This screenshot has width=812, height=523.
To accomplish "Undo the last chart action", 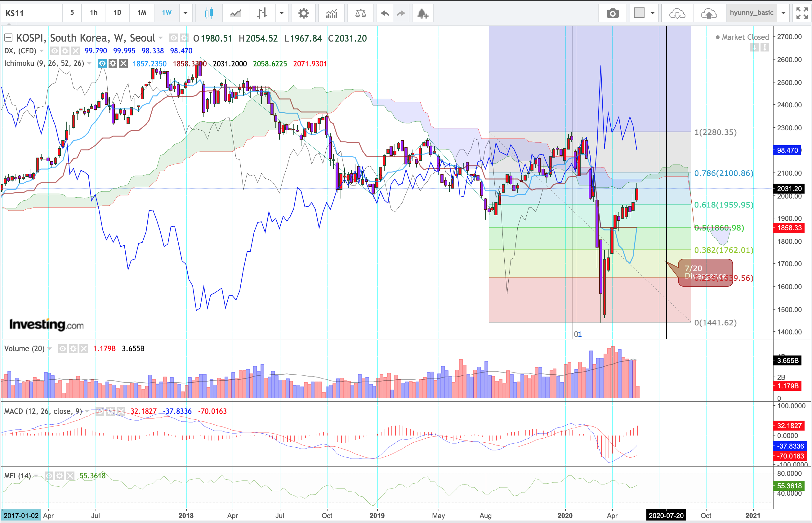I will click(x=385, y=13).
